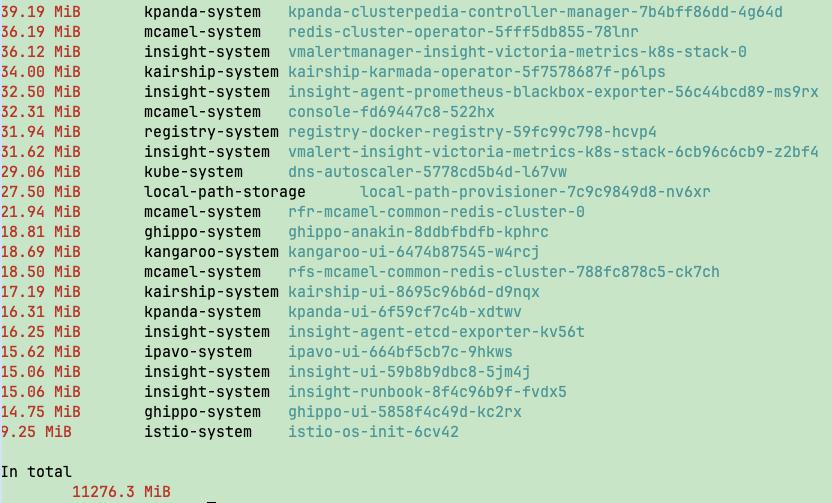Click the insight-runbook pod name

point(427,392)
